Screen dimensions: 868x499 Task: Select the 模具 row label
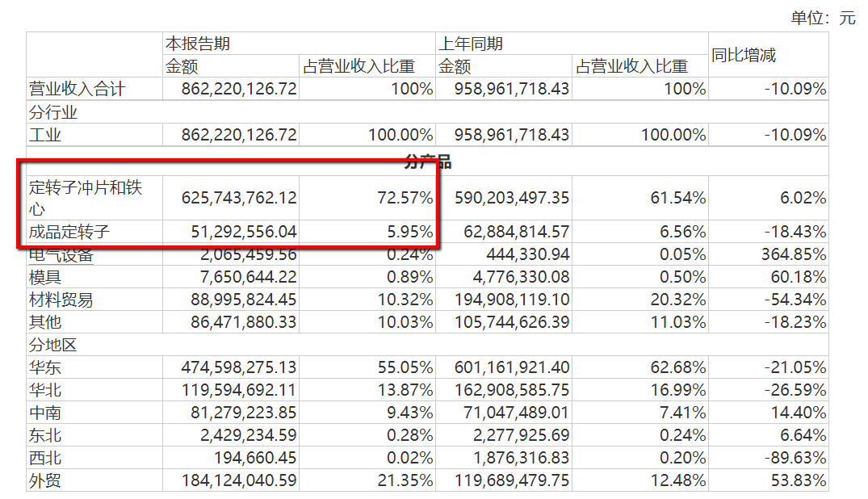(x=45, y=277)
